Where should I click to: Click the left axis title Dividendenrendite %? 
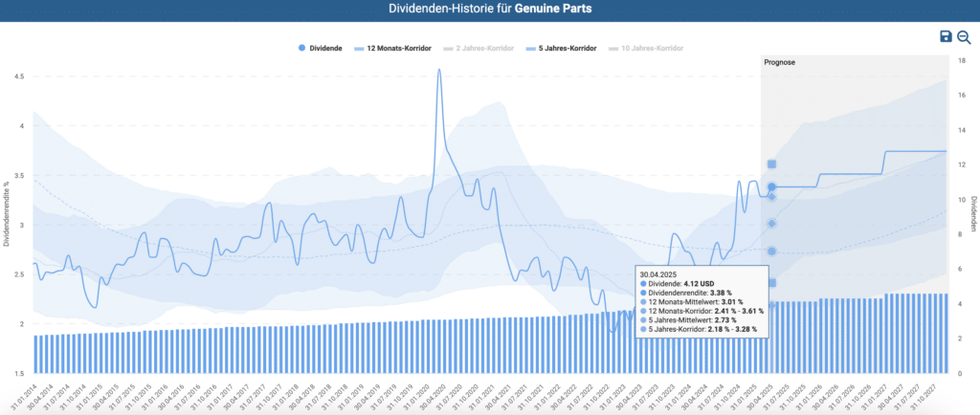(6, 214)
